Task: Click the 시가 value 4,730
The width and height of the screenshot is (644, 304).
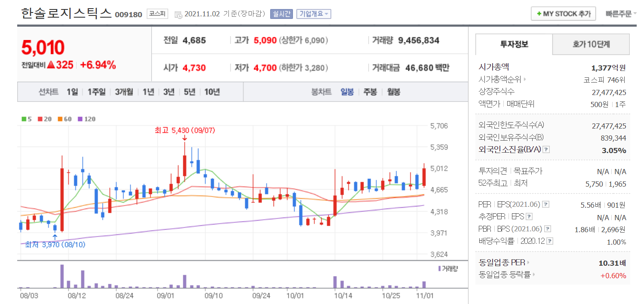Action: [194, 68]
